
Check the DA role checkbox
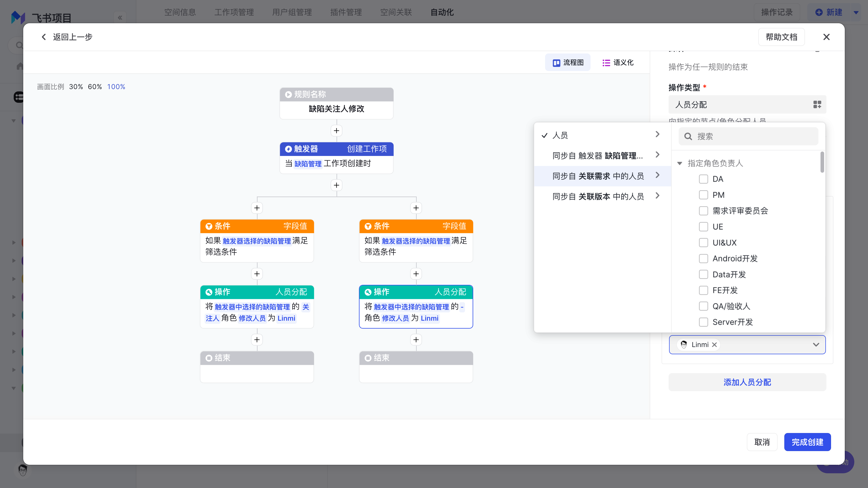703,179
